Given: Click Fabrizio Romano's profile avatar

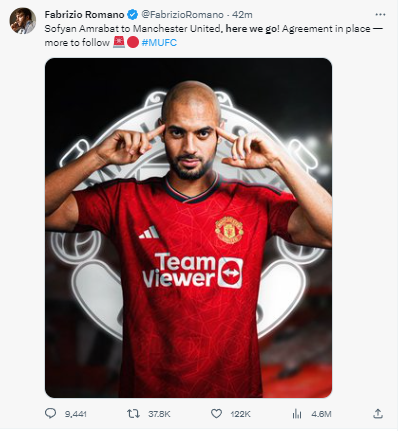Looking at the screenshot, I should pos(23,21).
